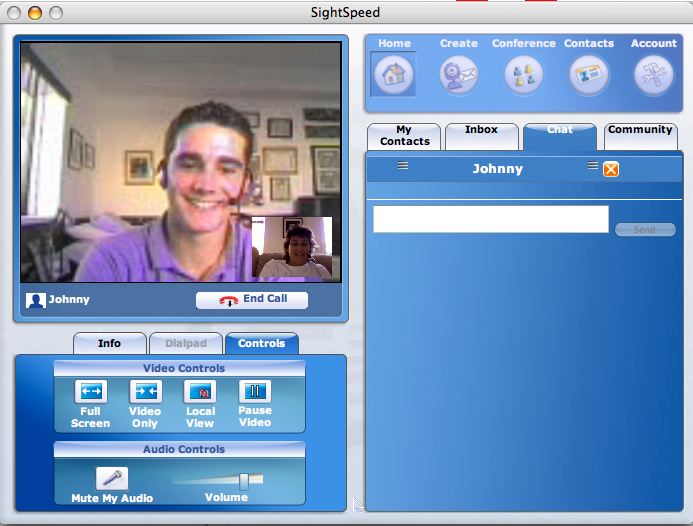Expand menu left of Johnny chat title
The image size is (693, 526).
point(403,166)
